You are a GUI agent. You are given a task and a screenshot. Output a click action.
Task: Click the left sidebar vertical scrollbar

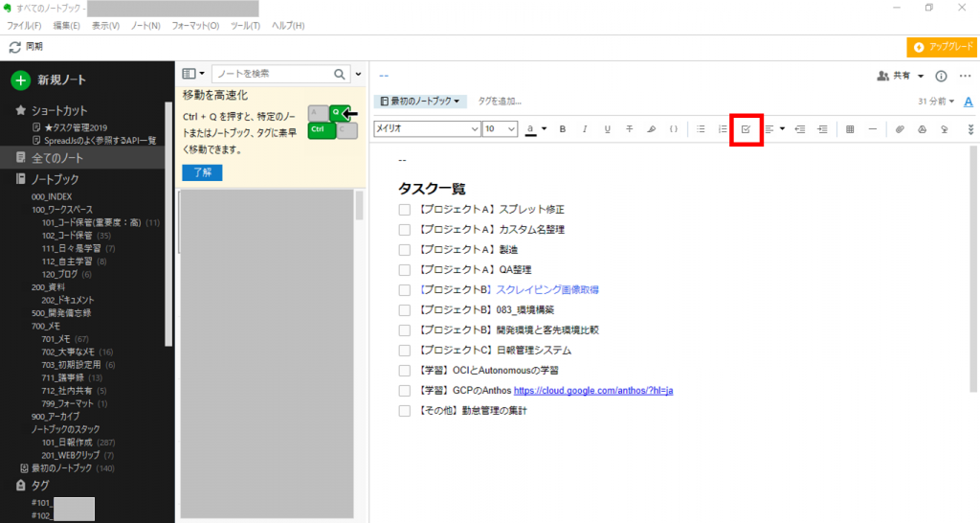pos(168,222)
